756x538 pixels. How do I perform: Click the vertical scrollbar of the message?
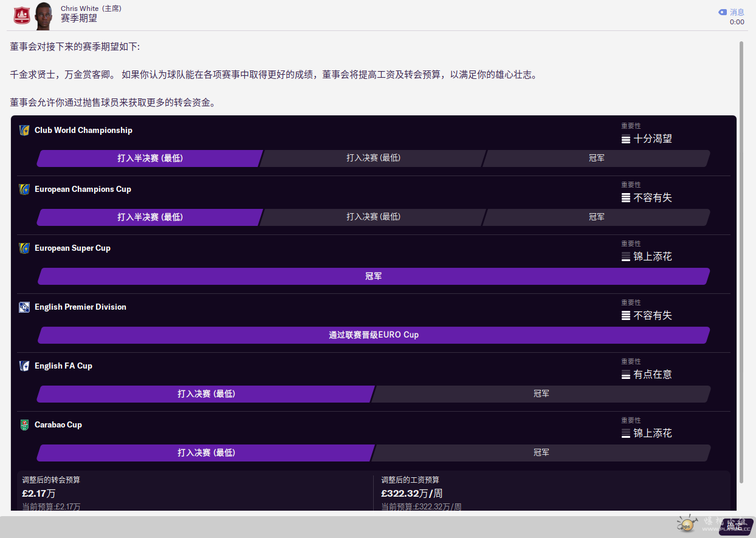(x=741, y=262)
